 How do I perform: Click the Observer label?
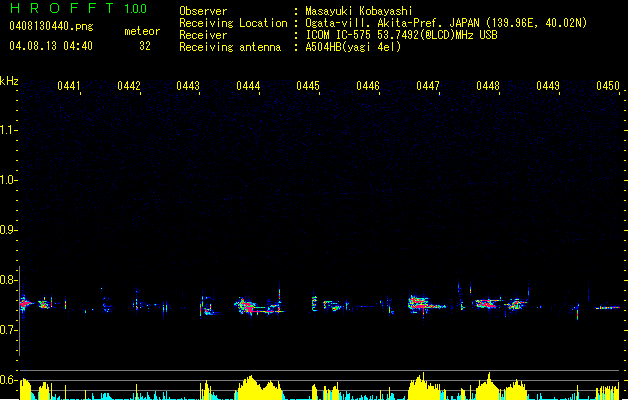(203, 11)
